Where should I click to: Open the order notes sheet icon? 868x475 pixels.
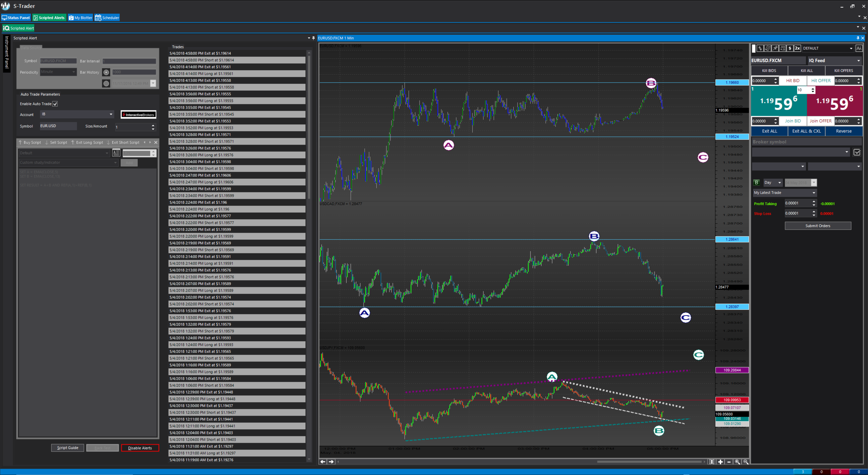click(x=768, y=48)
